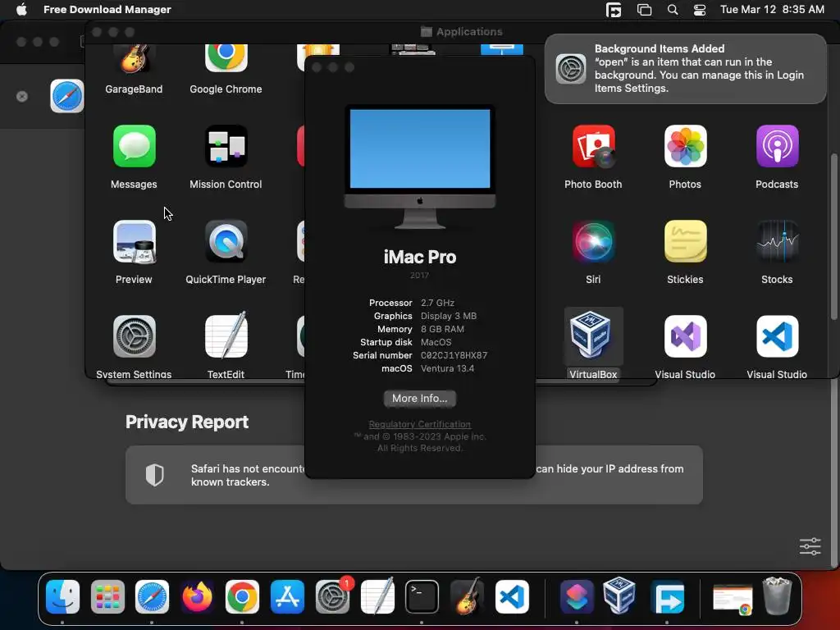Screen dimensions: 840x630
Task: Open App Store from the Dock
Action: (x=287, y=596)
